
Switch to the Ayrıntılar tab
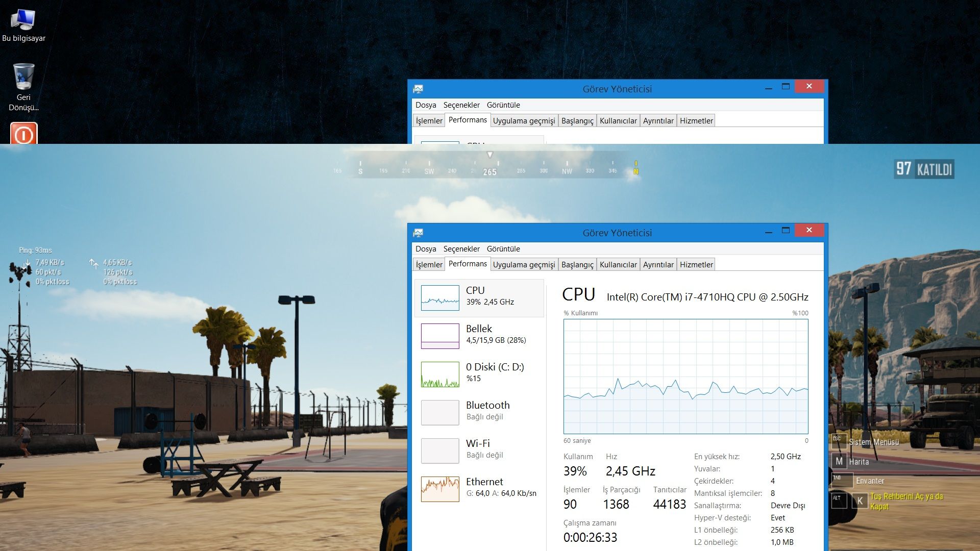[x=658, y=265]
